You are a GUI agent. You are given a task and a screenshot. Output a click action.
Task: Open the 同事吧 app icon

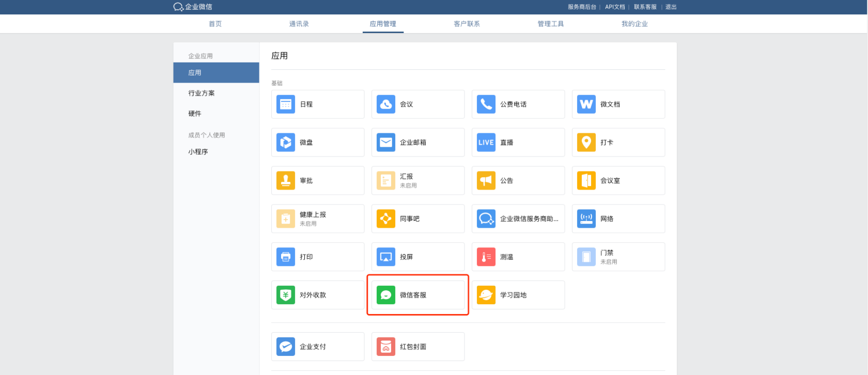click(x=386, y=219)
